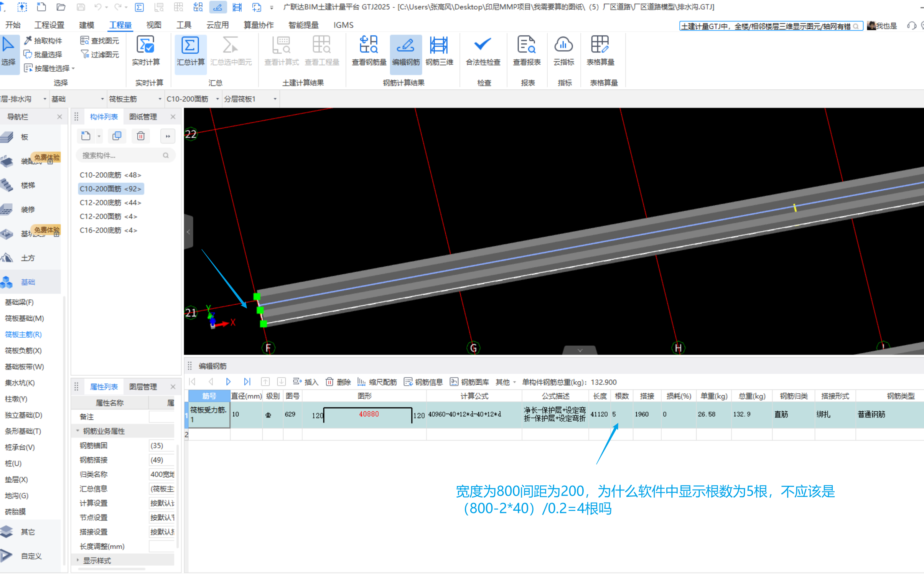Open 钢筋图库 rebar shape library
Screen dimensions: 924x574
[x=469, y=382]
